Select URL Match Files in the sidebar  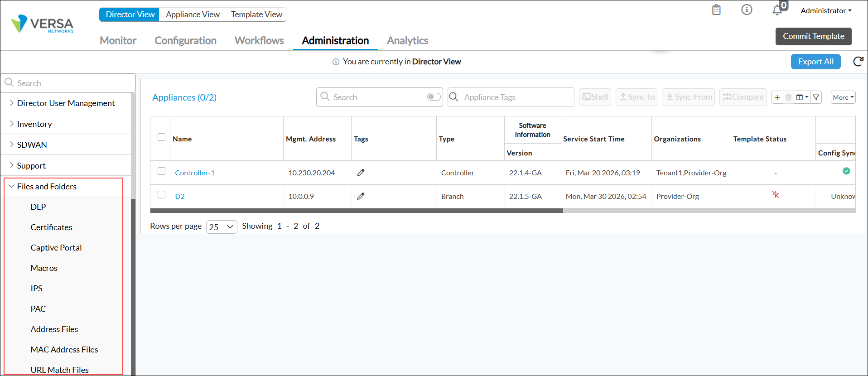[59, 370]
